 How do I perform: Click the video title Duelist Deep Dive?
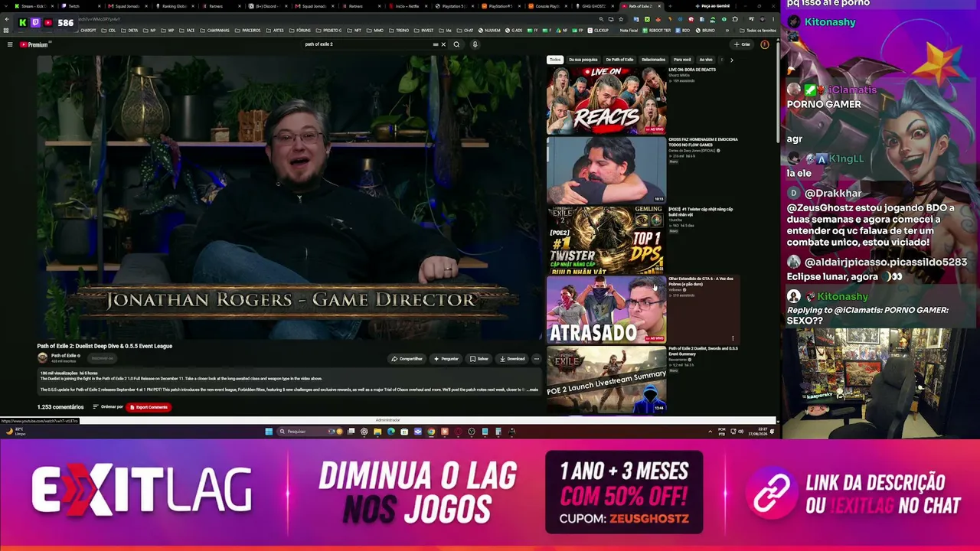click(105, 346)
